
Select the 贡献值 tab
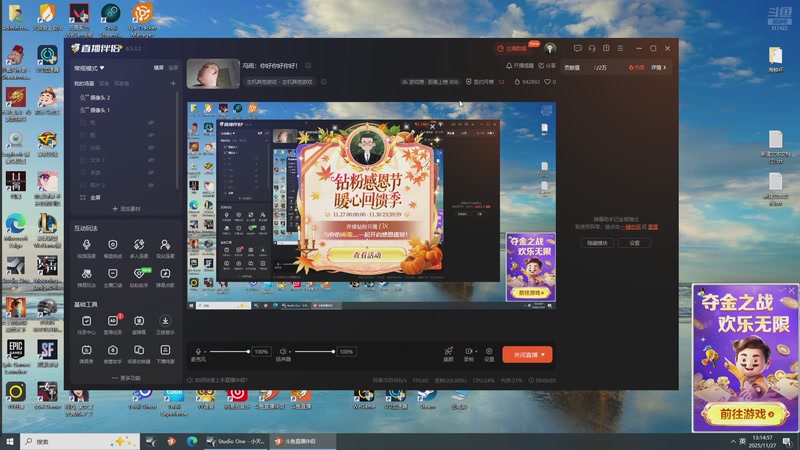pos(572,67)
